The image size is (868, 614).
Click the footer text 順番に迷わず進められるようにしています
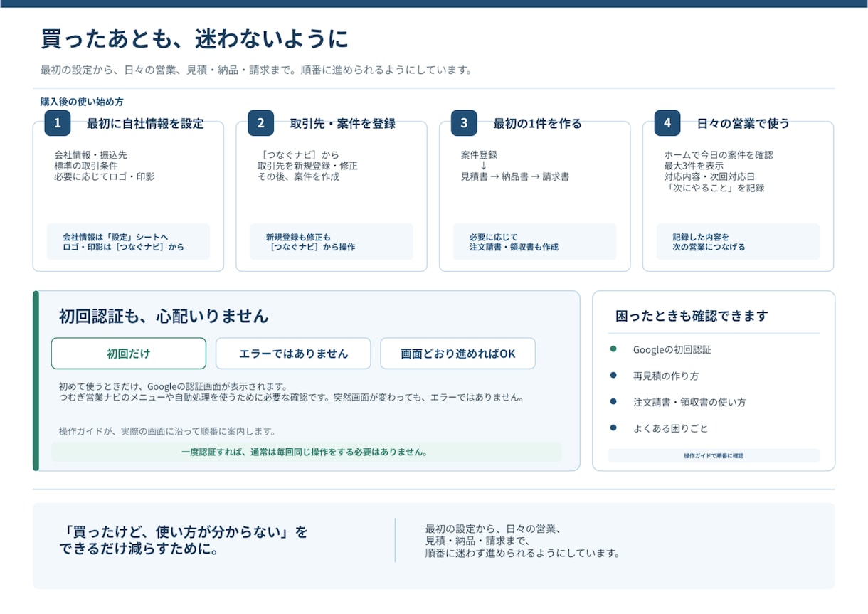click(522, 553)
